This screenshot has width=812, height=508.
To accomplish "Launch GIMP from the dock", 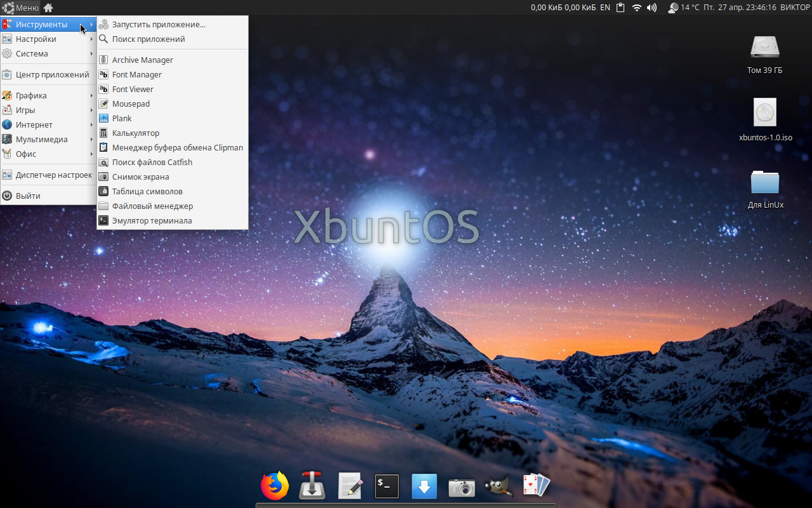I will tap(499, 486).
